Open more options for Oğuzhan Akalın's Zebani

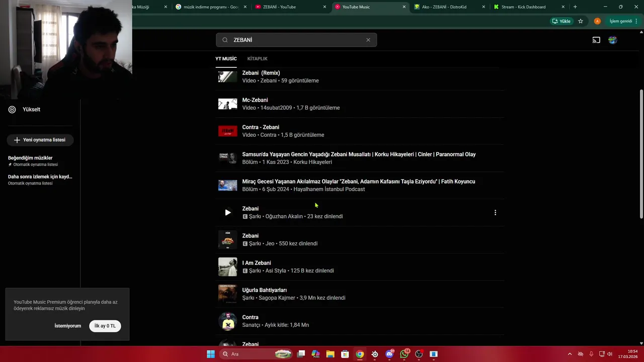(495, 213)
